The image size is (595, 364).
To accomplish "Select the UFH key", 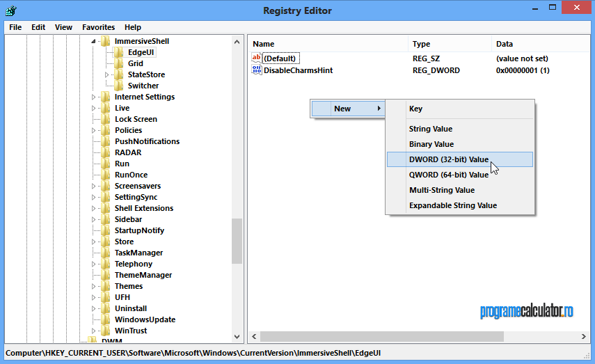I will click(122, 297).
